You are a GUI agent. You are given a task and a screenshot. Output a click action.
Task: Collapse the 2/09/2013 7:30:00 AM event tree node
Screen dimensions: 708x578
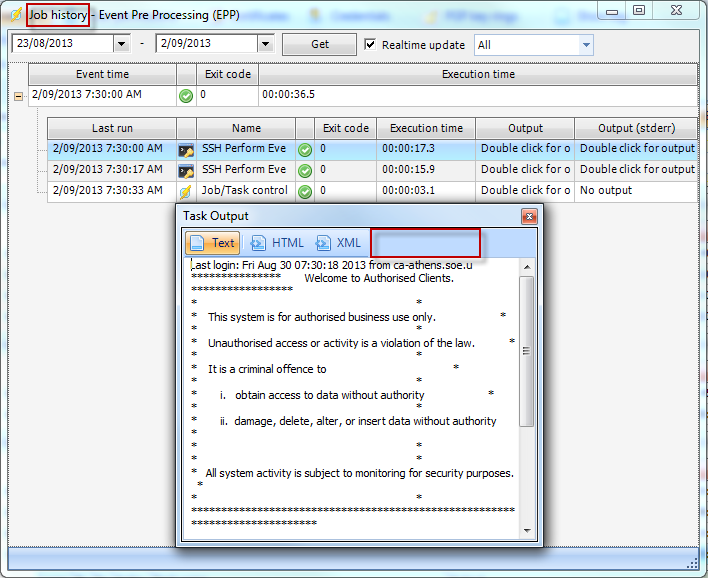(x=18, y=97)
